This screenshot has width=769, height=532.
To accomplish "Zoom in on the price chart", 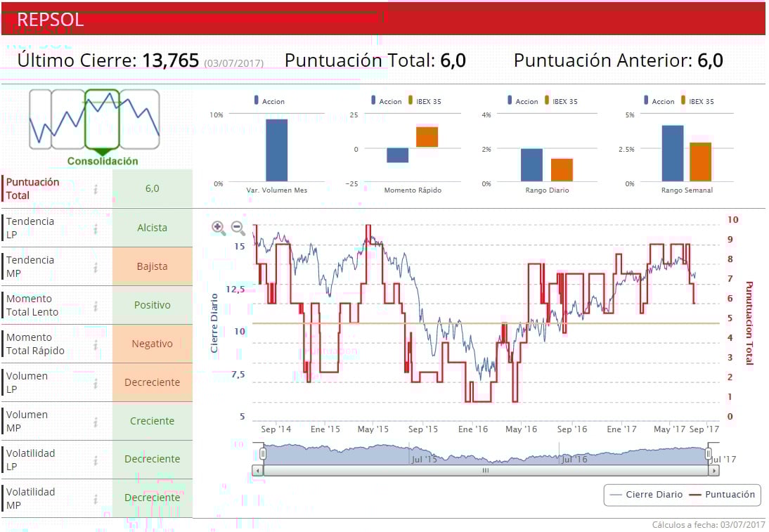I will click(218, 228).
